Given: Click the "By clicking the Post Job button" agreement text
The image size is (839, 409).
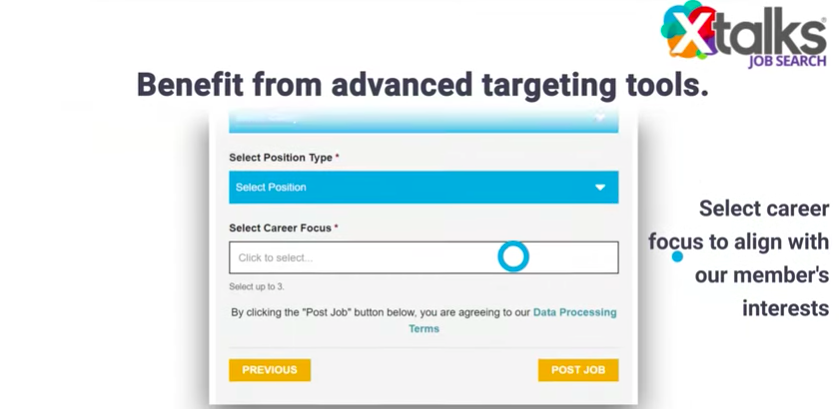Looking at the screenshot, I should [380, 313].
